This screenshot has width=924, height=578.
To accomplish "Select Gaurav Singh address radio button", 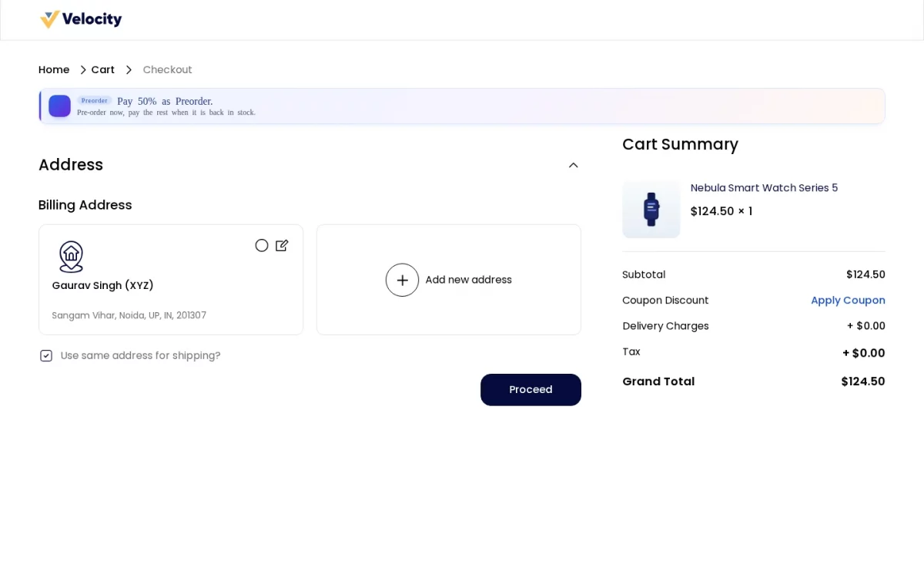I will (262, 245).
